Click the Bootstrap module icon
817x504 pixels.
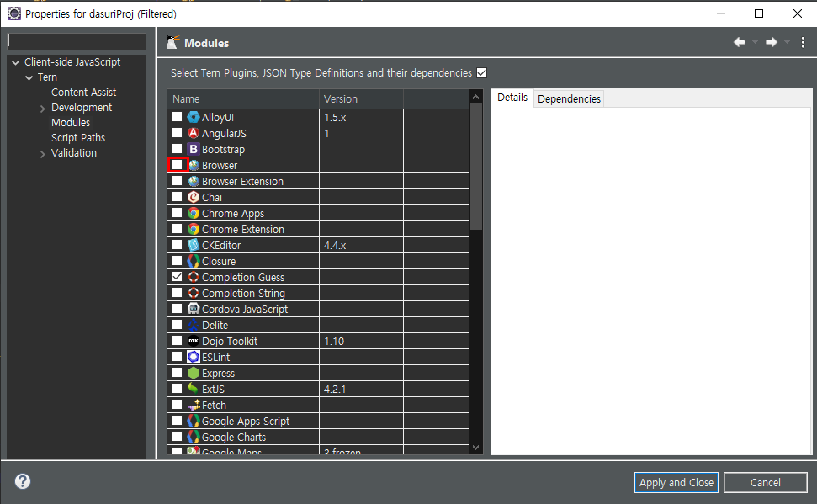coord(194,149)
